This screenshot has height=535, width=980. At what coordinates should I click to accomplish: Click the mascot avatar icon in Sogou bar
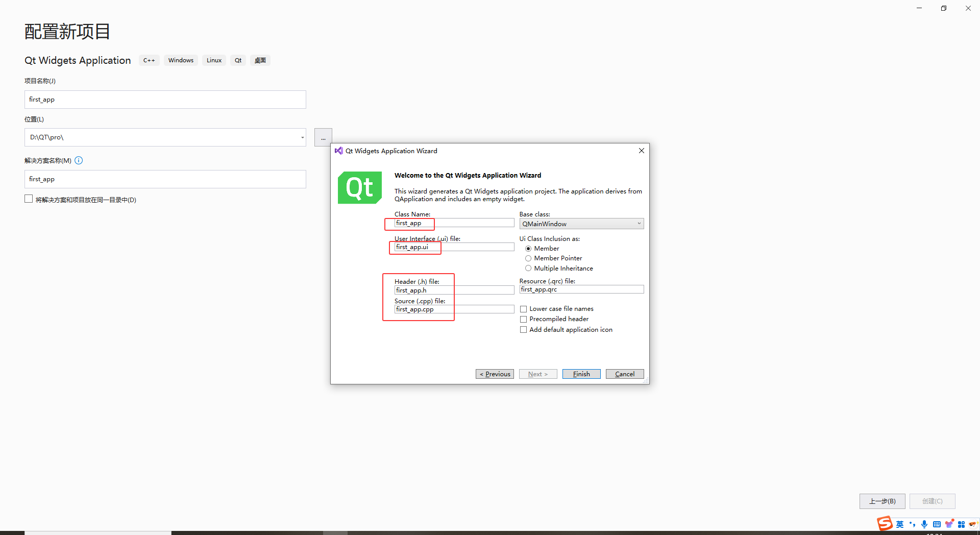point(973,524)
